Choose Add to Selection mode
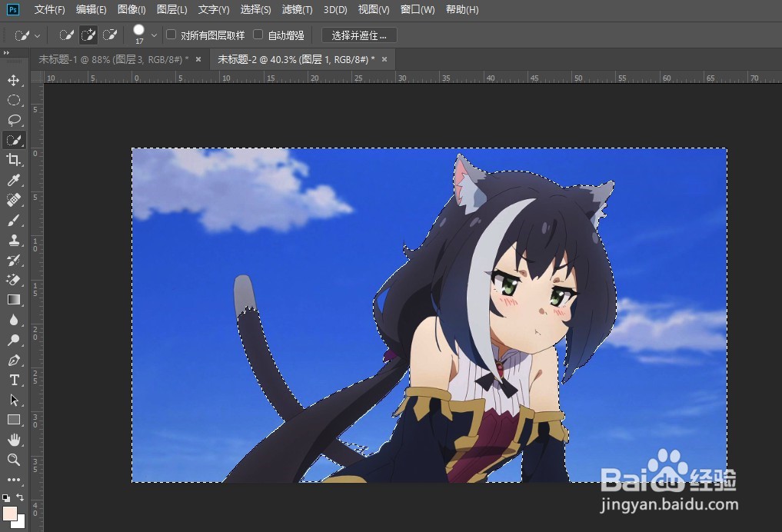The width and height of the screenshot is (782, 532). 88,35
